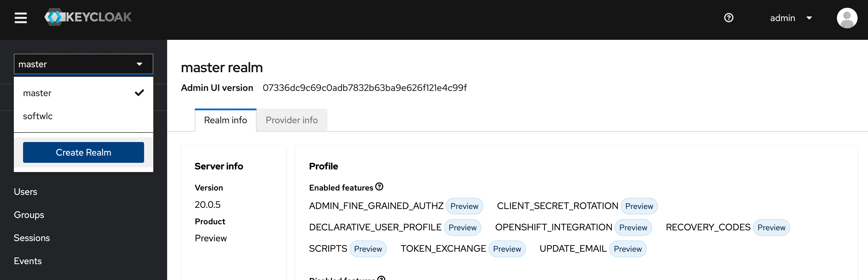Collapse the master realm selector dropdown

click(83, 64)
